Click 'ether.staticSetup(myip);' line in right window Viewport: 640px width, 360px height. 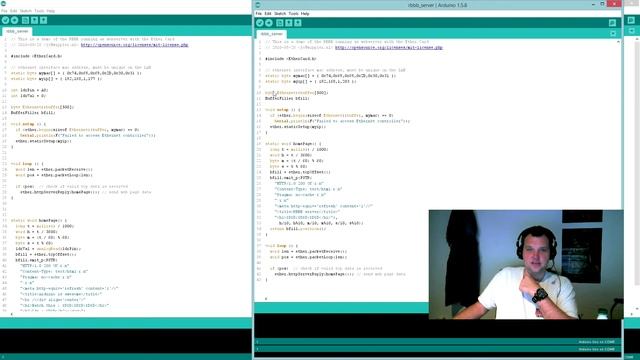tap(298, 127)
